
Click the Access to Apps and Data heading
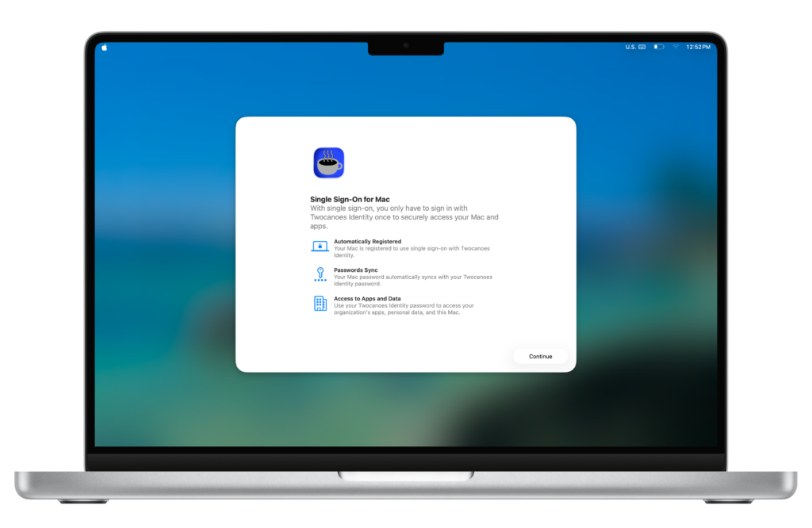click(372, 299)
